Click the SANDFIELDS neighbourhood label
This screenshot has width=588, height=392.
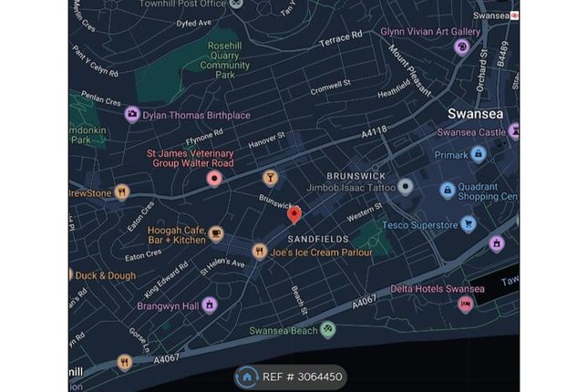318,239
